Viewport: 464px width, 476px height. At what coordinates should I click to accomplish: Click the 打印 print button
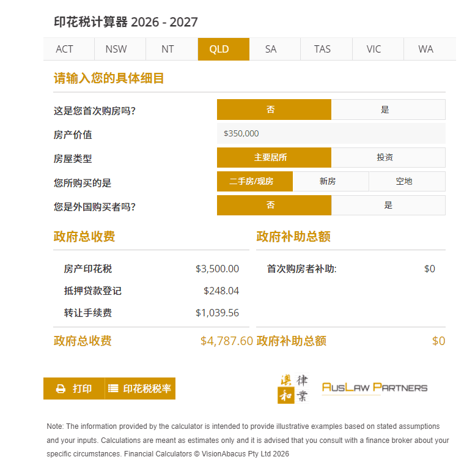(74, 389)
